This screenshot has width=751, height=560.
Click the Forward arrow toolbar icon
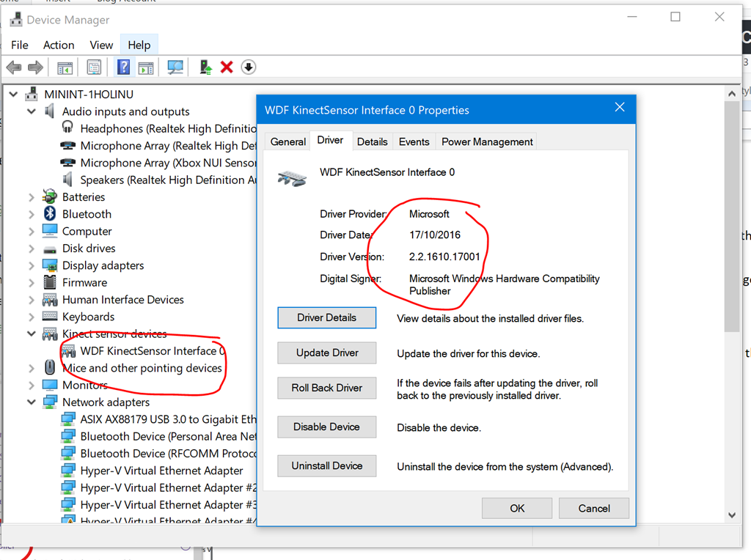point(35,67)
